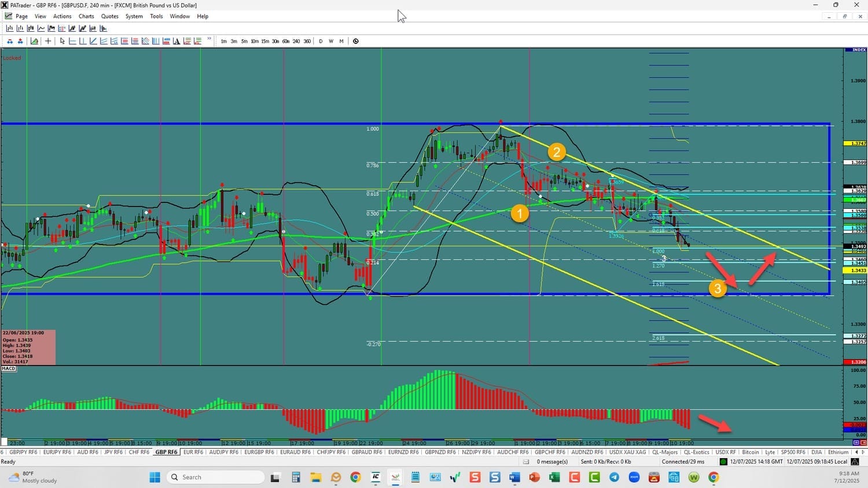The width and height of the screenshot is (868, 488).
Task: Click the red 1.3206 price label
Action: [x=855, y=362]
